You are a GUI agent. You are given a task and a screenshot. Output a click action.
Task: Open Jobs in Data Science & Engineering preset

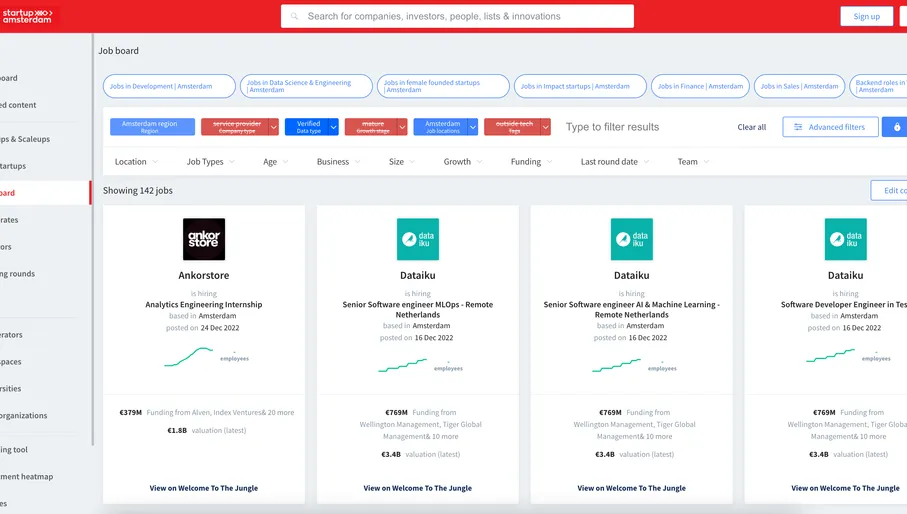tap(306, 86)
